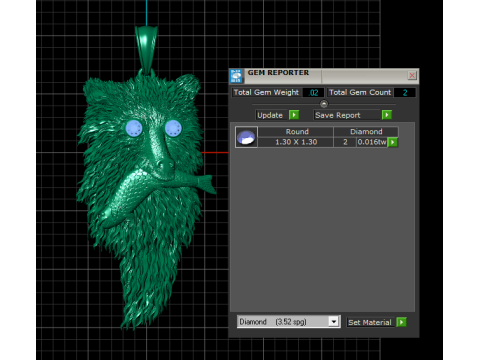Click the green arrow beside Save Report
The image size is (480, 360).
click(x=387, y=115)
